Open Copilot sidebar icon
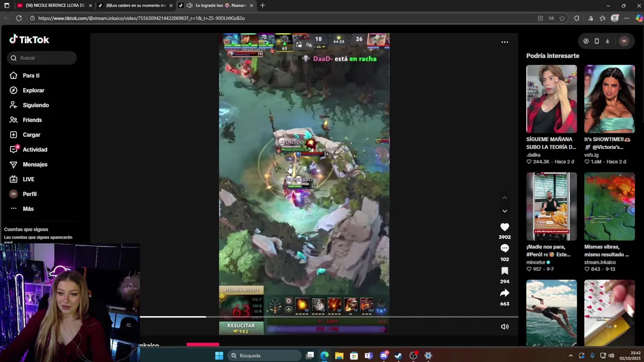 pyautogui.click(x=639, y=18)
